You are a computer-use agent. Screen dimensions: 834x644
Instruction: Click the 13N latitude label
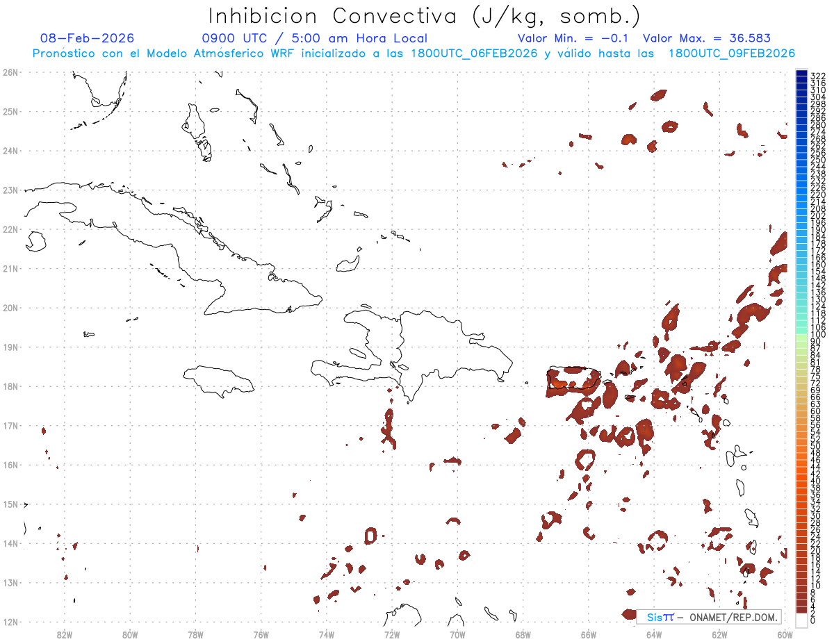10,582
